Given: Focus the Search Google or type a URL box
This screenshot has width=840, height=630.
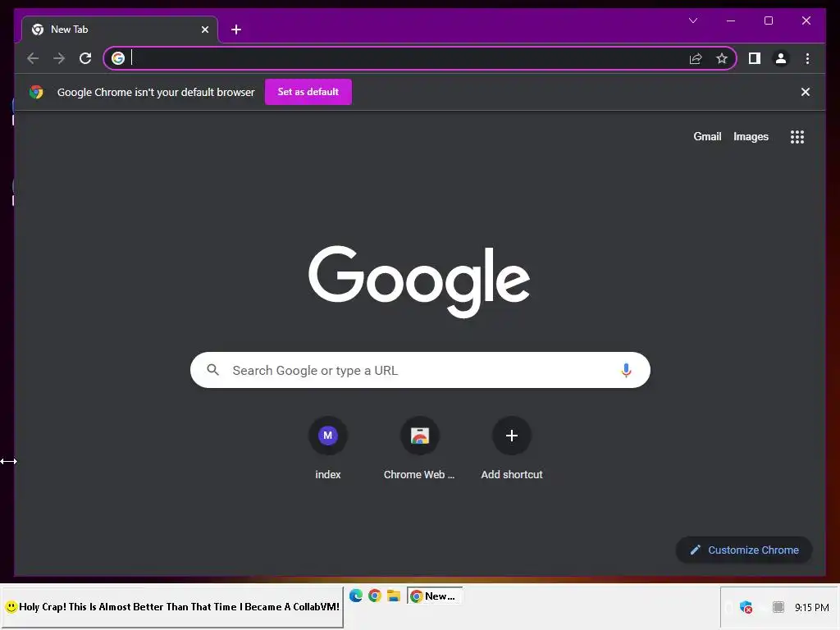Looking at the screenshot, I should [420, 370].
